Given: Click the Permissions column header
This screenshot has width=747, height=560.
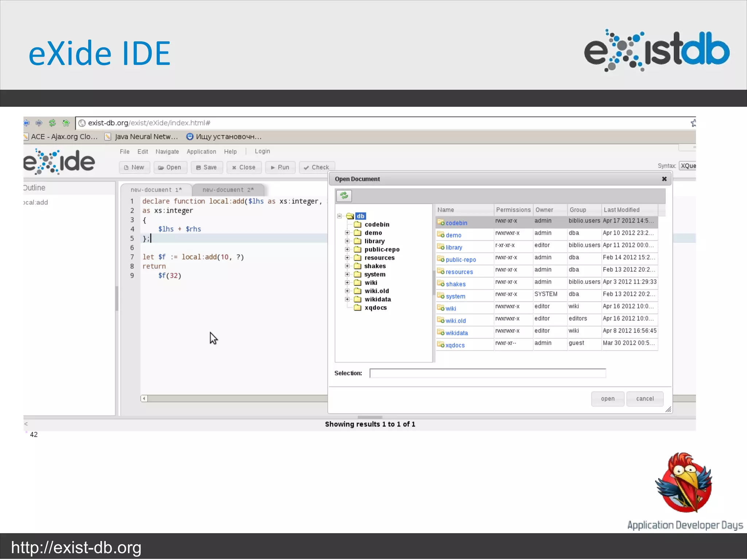Looking at the screenshot, I should tap(513, 210).
